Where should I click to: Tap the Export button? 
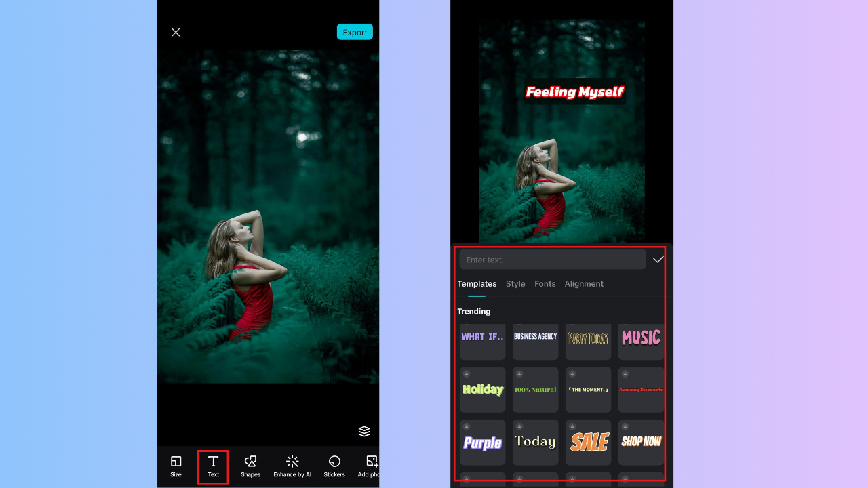[355, 32]
